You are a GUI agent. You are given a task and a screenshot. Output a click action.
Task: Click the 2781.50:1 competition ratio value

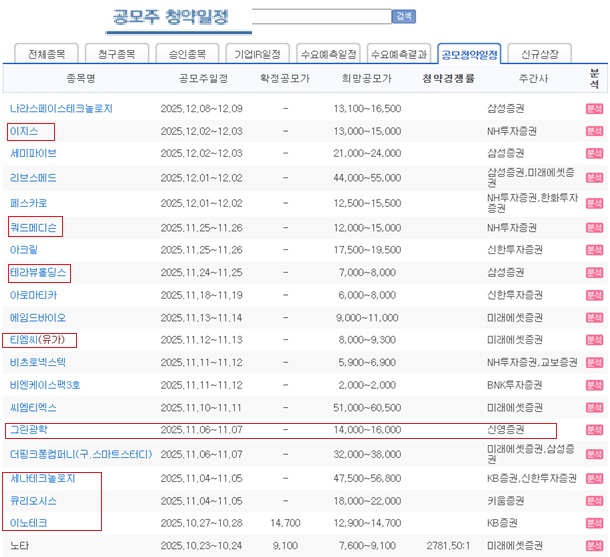pos(448,546)
